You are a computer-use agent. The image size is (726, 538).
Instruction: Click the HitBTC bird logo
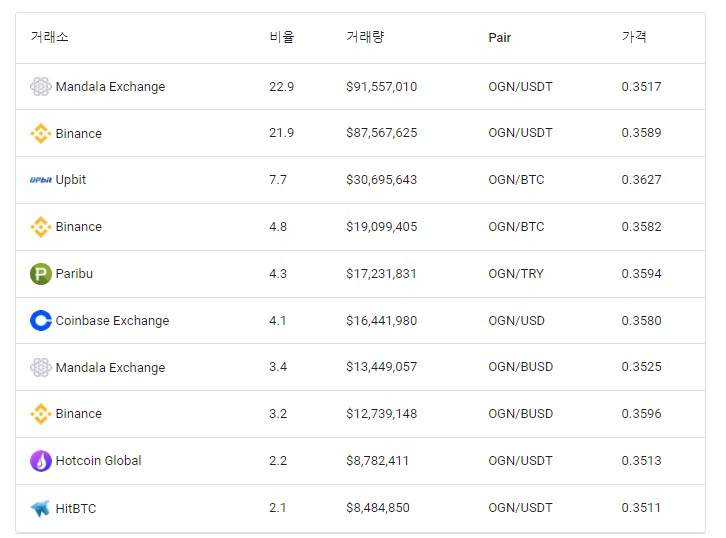(x=41, y=508)
